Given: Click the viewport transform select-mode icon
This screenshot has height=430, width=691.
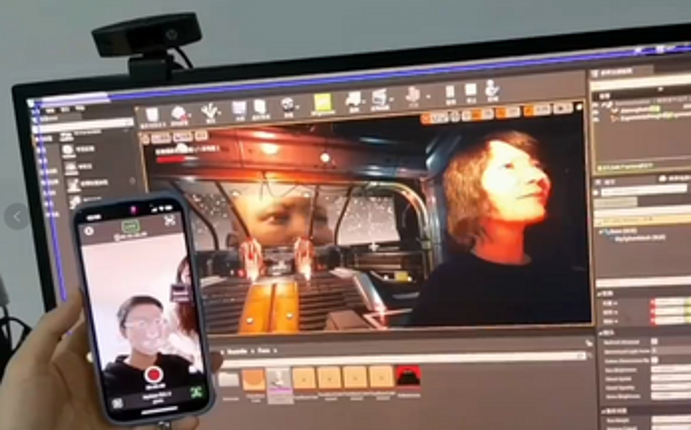Looking at the screenshot, I should pyautogui.click(x=427, y=118).
